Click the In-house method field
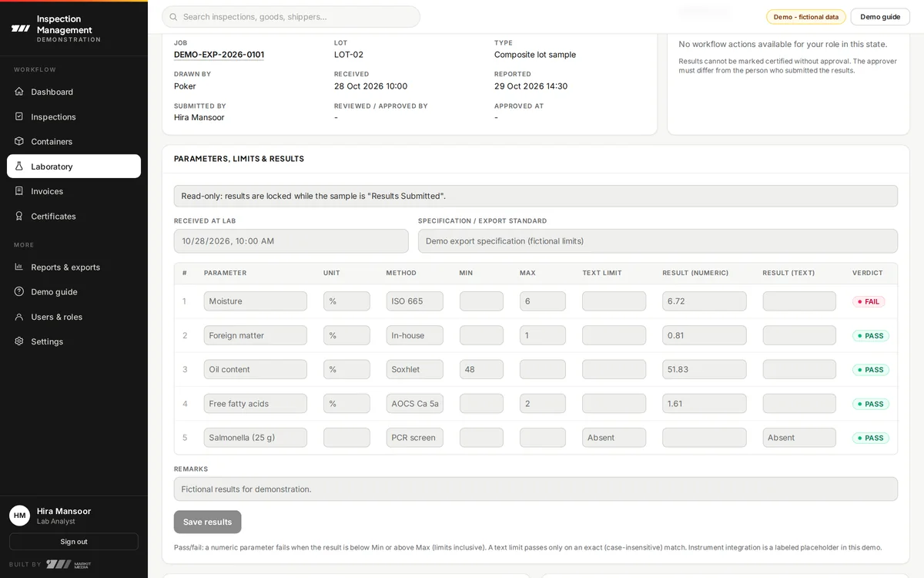This screenshot has height=578, width=924. pyautogui.click(x=414, y=335)
